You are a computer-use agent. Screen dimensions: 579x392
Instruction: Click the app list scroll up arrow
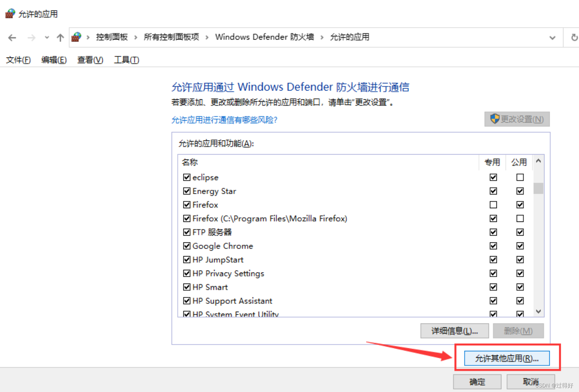538,161
